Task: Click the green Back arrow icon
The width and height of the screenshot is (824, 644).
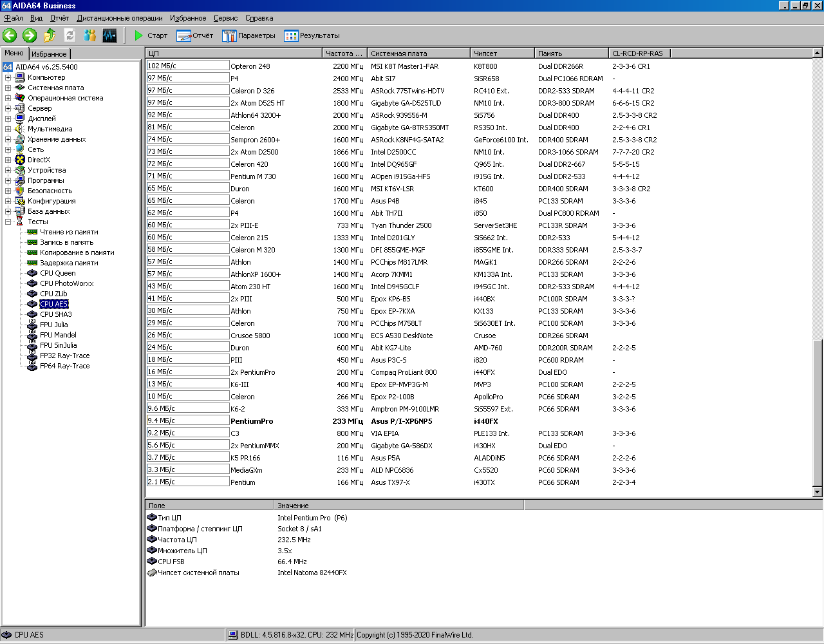Action: (x=10, y=35)
